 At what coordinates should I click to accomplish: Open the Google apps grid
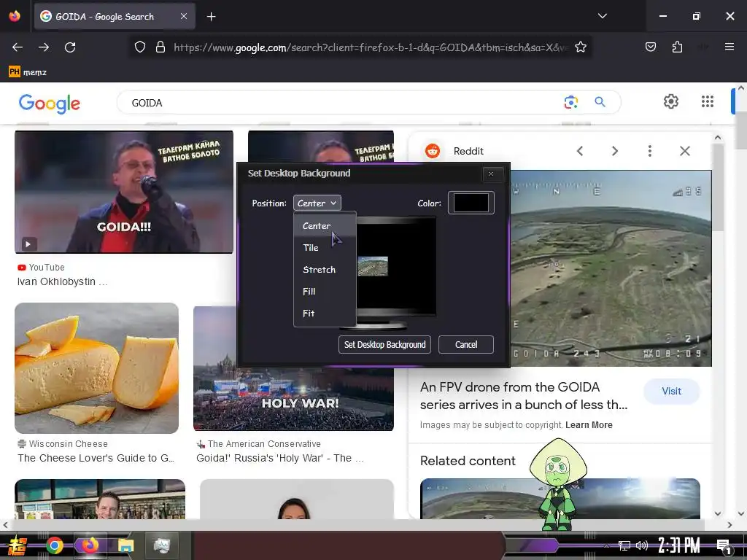708,101
